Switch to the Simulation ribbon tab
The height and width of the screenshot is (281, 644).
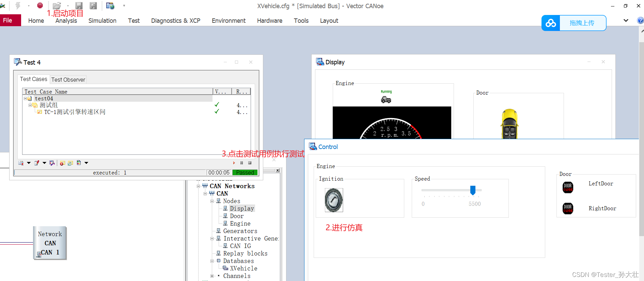pyautogui.click(x=103, y=21)
